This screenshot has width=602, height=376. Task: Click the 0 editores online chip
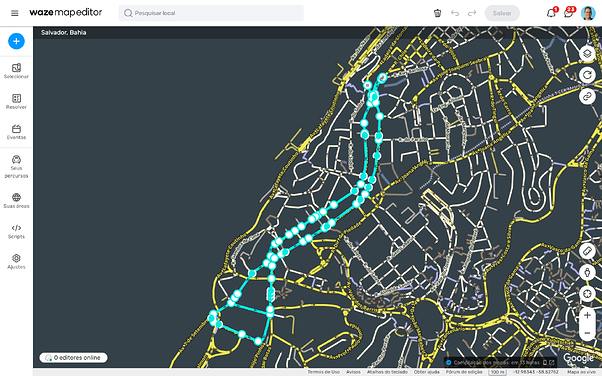pos(73,358)
